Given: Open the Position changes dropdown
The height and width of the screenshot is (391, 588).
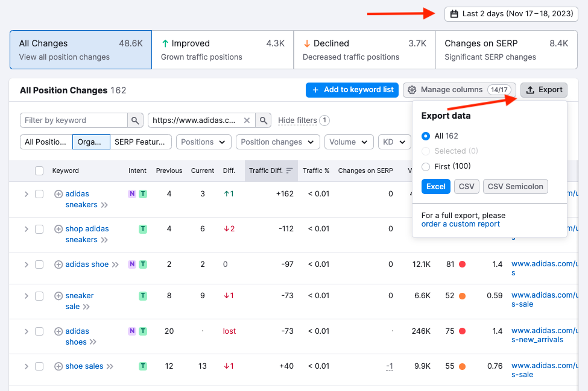Looking at the screenshot, I should (x=277, y=142).
